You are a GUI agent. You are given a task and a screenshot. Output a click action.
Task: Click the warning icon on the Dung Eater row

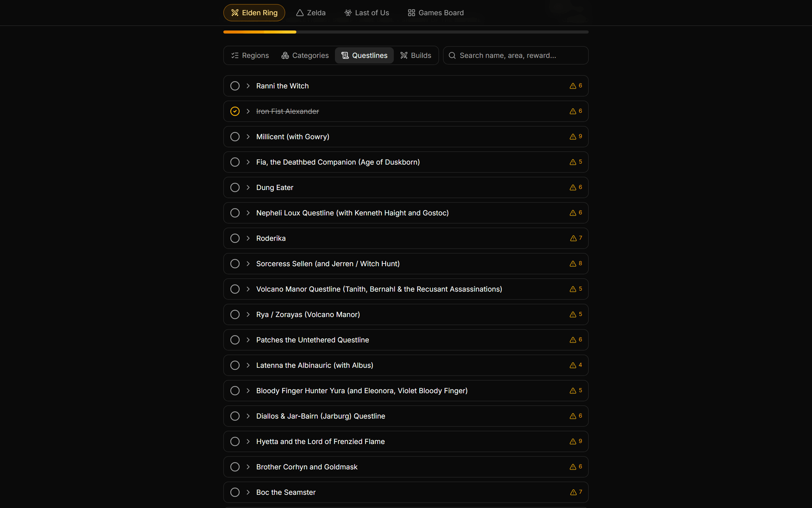tap(573, 188)
